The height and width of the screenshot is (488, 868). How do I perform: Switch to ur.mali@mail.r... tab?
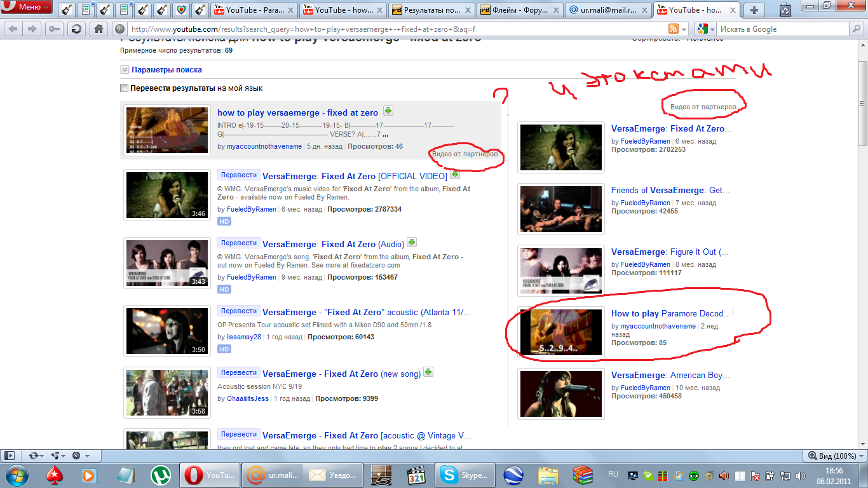tap(608, 10)
